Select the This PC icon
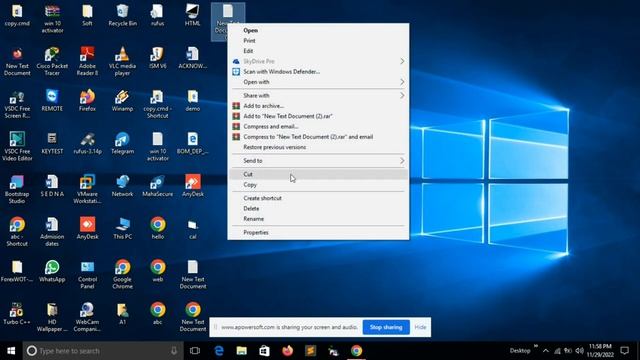 [122, 229]
